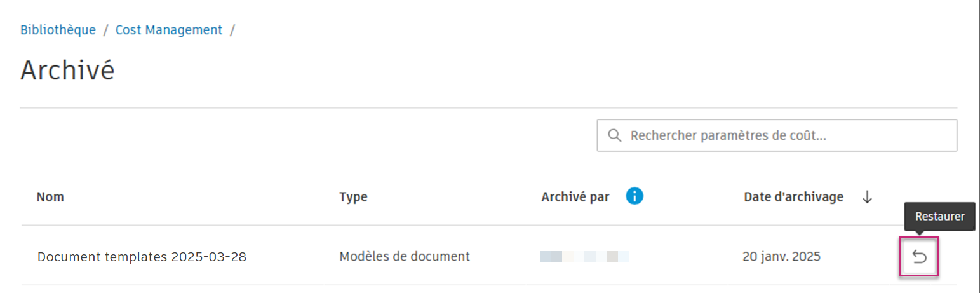Click the sort arrow next to Date d'archivage
The image size is (980, 293).
(867, 198)
